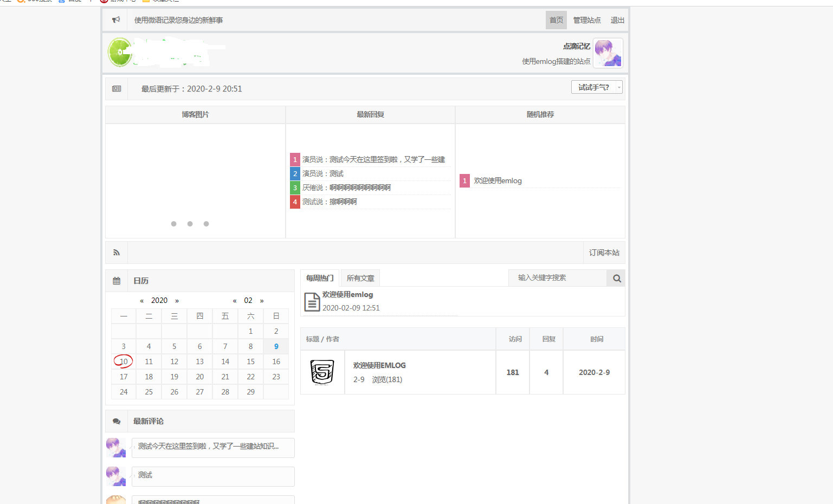833x504 pixels.
Task: Go to previous year in calendar
Action: (x=142, y=301)
